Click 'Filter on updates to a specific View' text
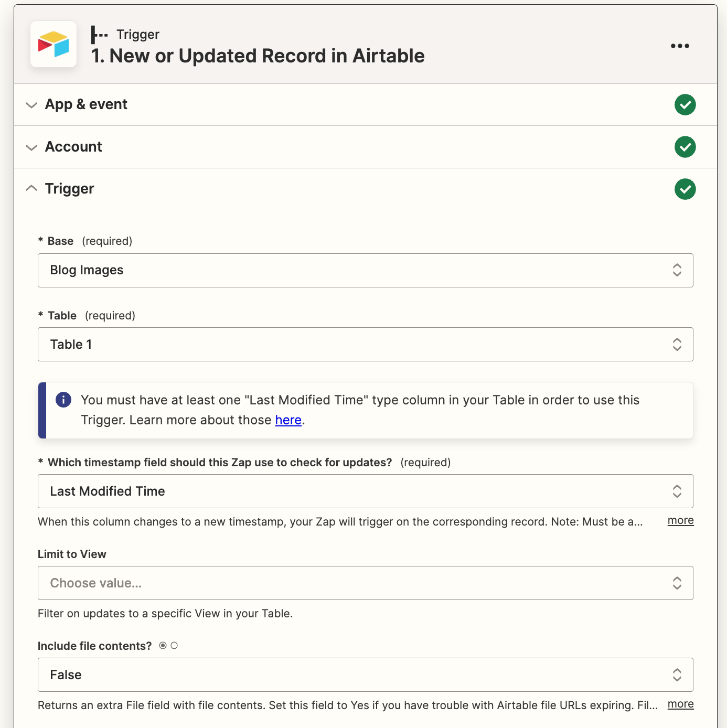Screen dimensions: 727x728 click(165, 614)
